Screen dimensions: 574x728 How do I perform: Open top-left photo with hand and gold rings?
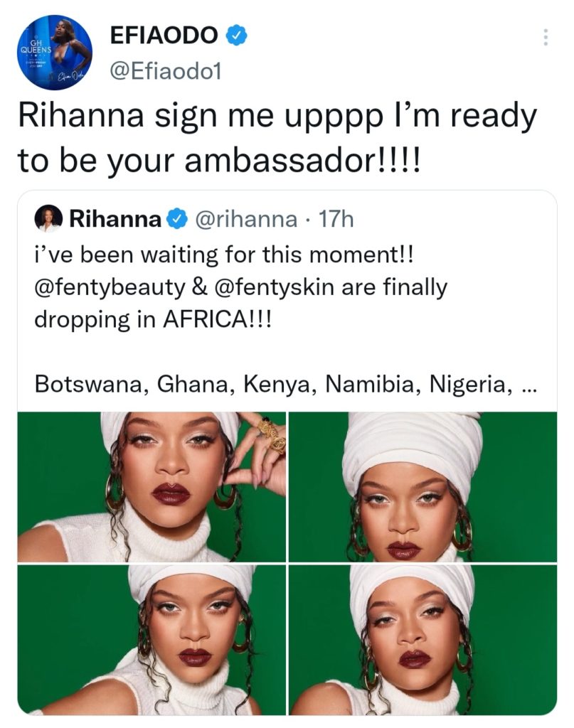point(152,486)
